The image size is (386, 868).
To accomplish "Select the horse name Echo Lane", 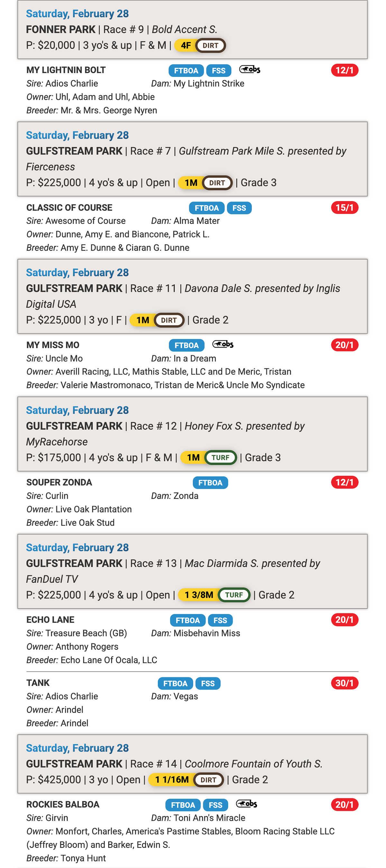I will [x=50, y=620].
